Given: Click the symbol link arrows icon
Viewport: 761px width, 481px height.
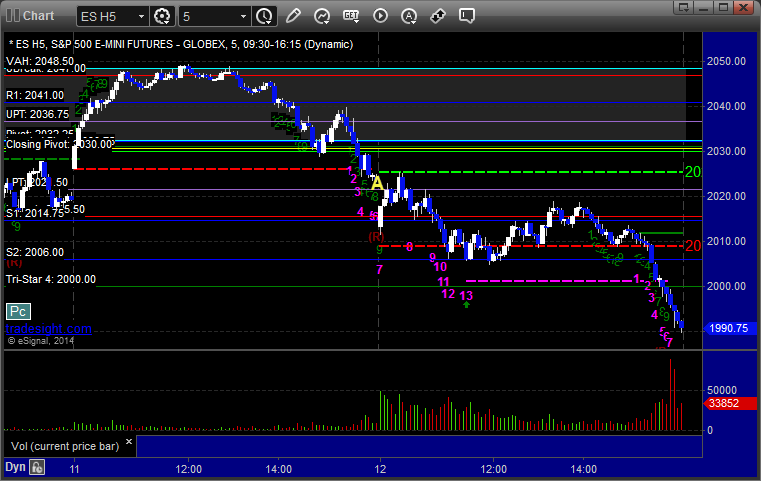Looking at the screenshot, I should coord(438,16).
